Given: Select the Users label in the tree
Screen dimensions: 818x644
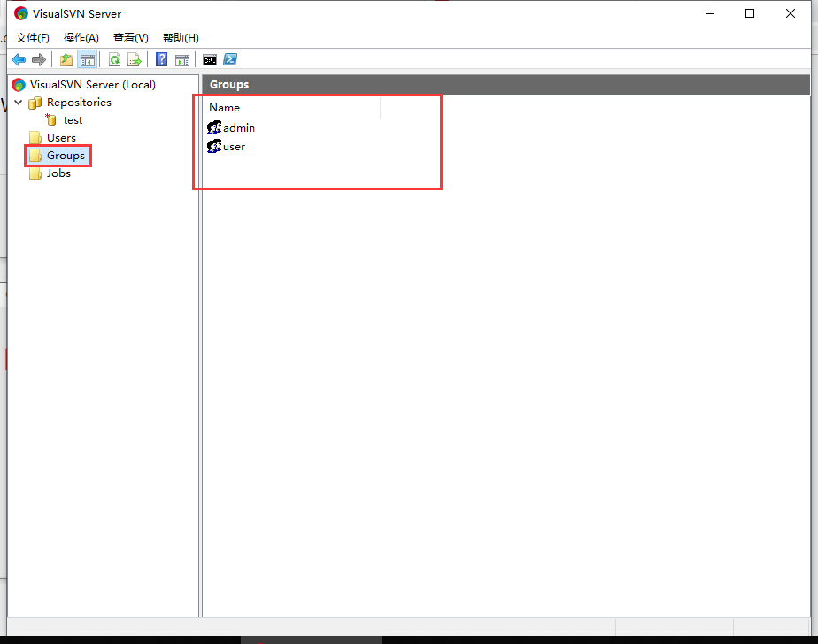Looking at the screenshot, I should point(62,138).
